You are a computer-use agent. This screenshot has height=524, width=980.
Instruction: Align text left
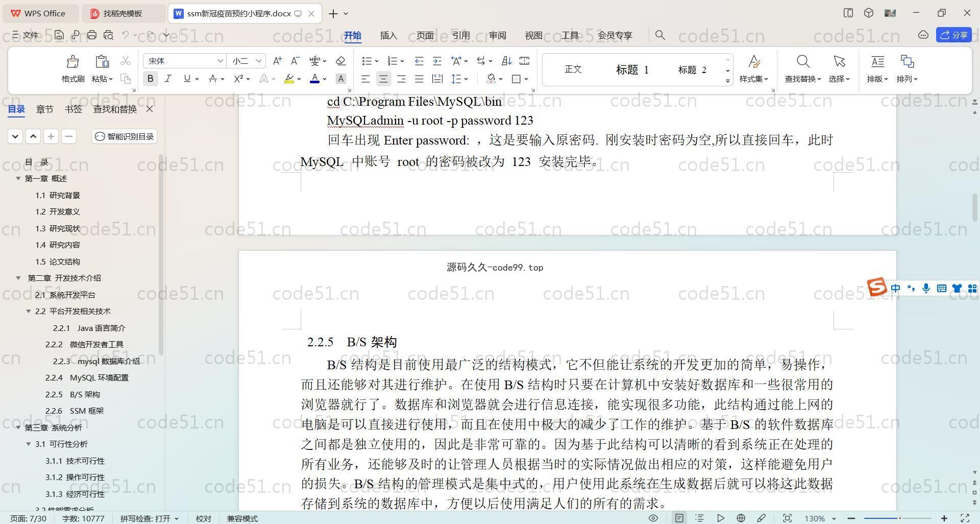(365, 79)
